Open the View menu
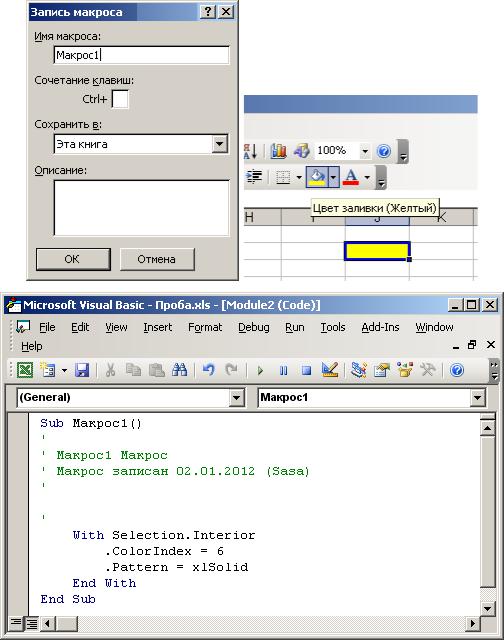The image size is (504, 640). [x=116, y=327]
